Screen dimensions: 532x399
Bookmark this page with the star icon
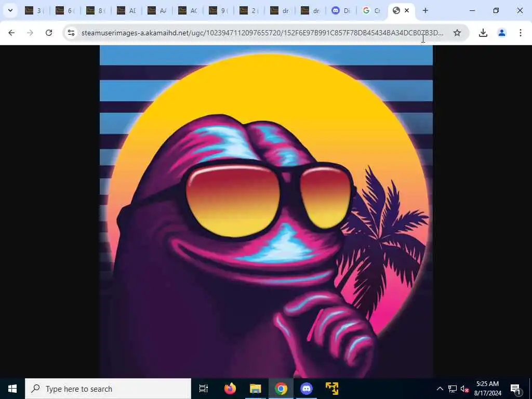tap(457, 33)
